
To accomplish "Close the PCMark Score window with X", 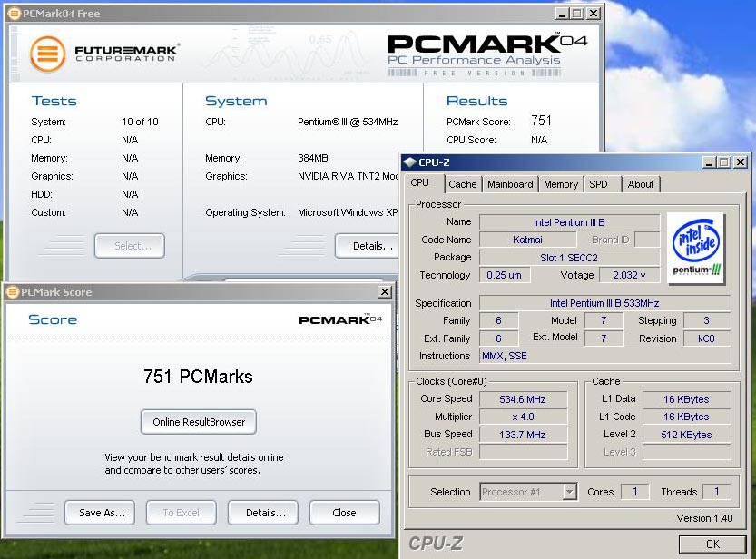I will pyautogui.click(x=385, y=292).
